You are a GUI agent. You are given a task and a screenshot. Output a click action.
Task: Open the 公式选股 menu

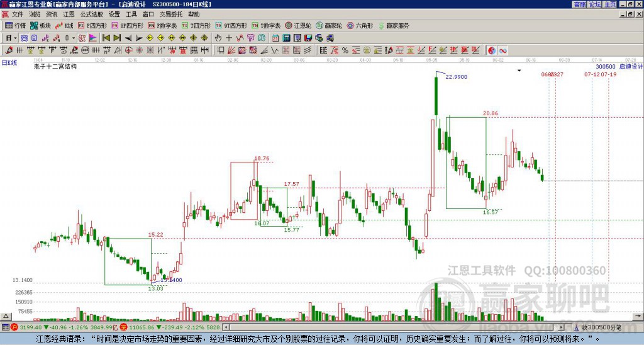(x=91, y=14)
